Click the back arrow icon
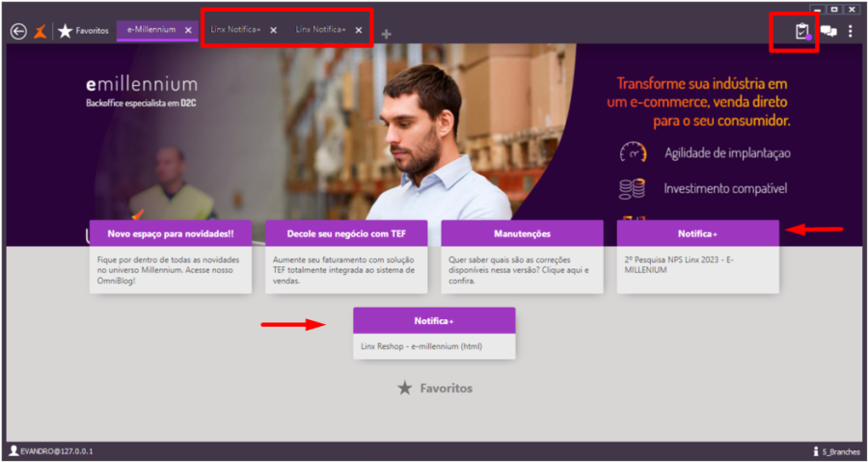868x462 pixels. (x=18, y=32)
